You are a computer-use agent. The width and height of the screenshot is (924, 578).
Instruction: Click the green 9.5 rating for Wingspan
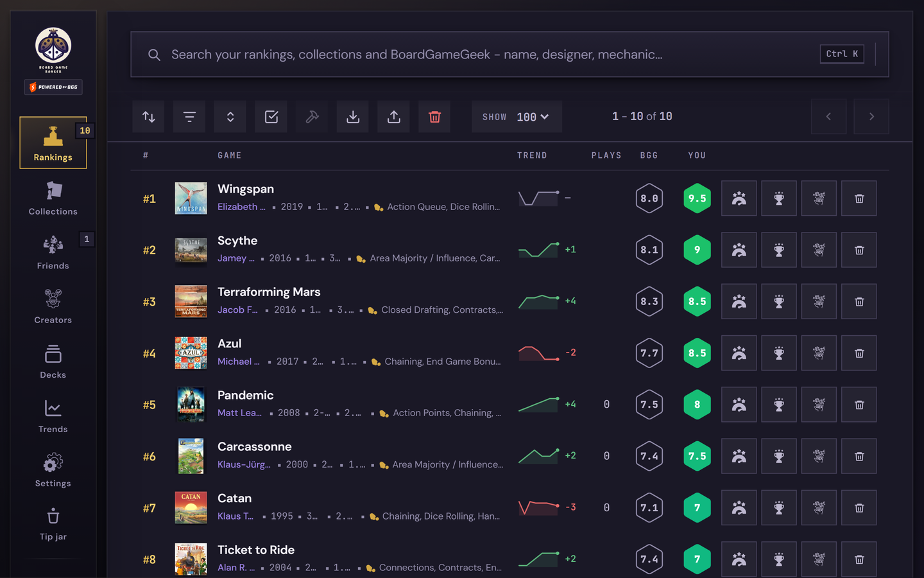coord(697,198)
